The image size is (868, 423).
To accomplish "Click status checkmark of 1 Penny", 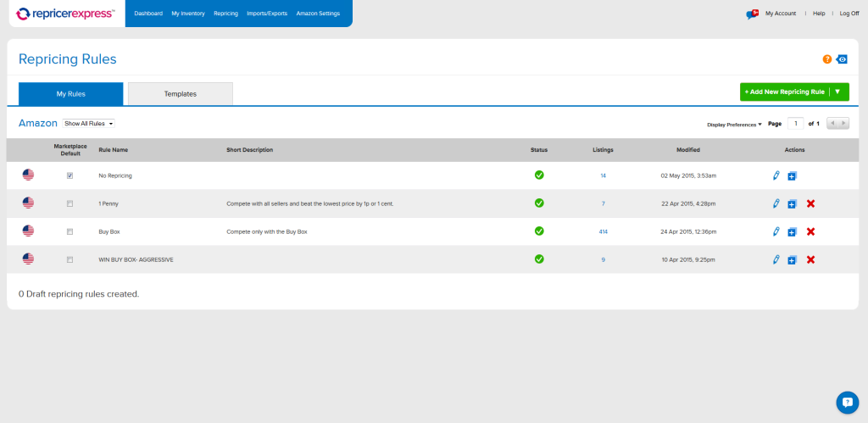I will point(538,203).
